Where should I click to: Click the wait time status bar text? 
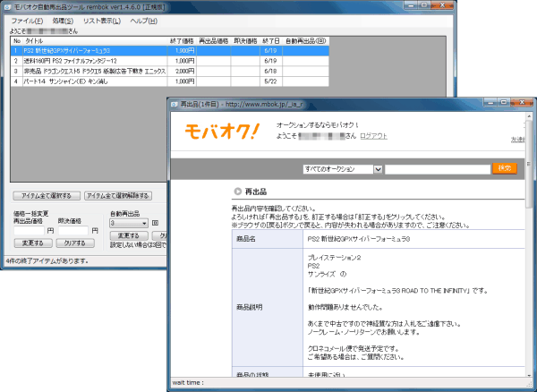pos(188,382)
